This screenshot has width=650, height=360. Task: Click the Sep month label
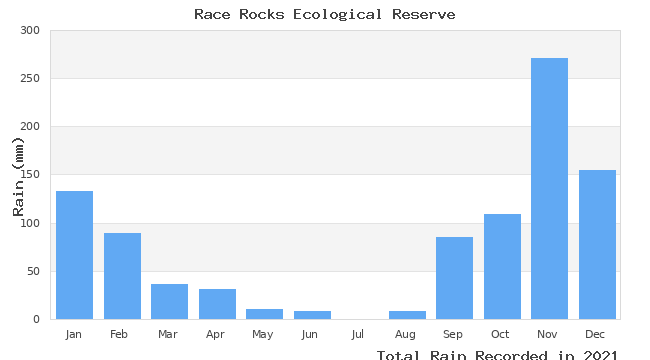point(453,334)
